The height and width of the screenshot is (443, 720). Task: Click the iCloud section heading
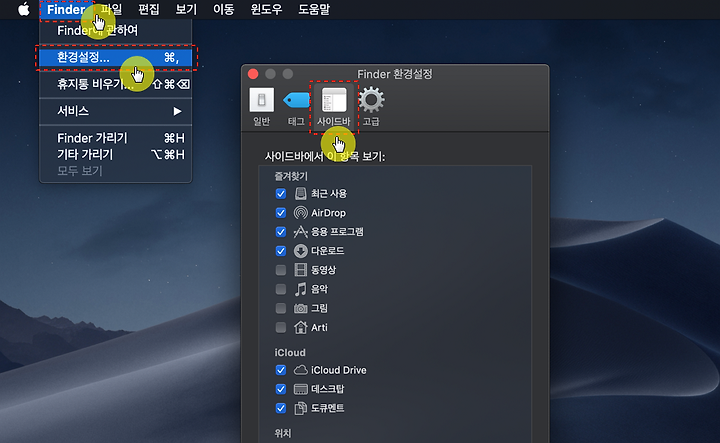click(290, 353)
